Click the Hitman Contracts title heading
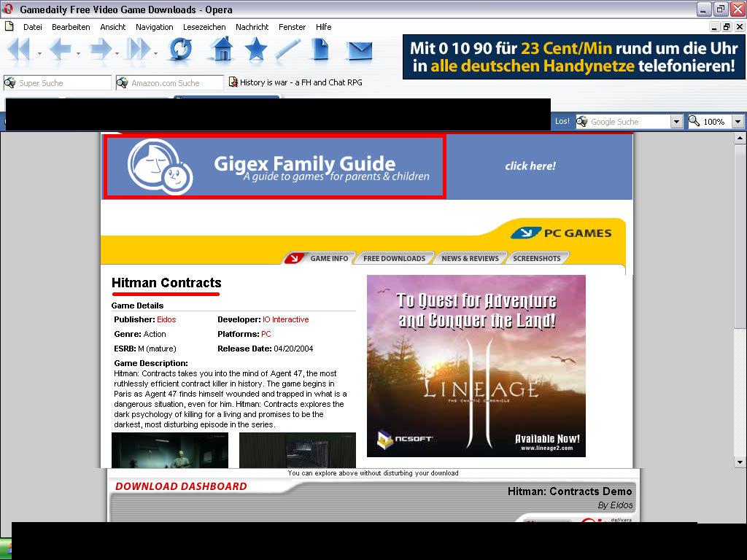 166,283
